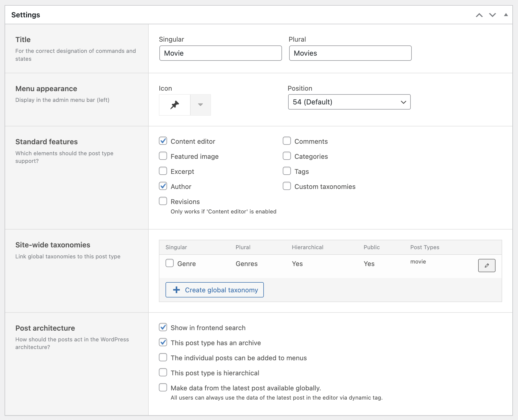Enable Comments support
Image resolution: width=518 pixels, height=420 pixels.
[287, 141]
